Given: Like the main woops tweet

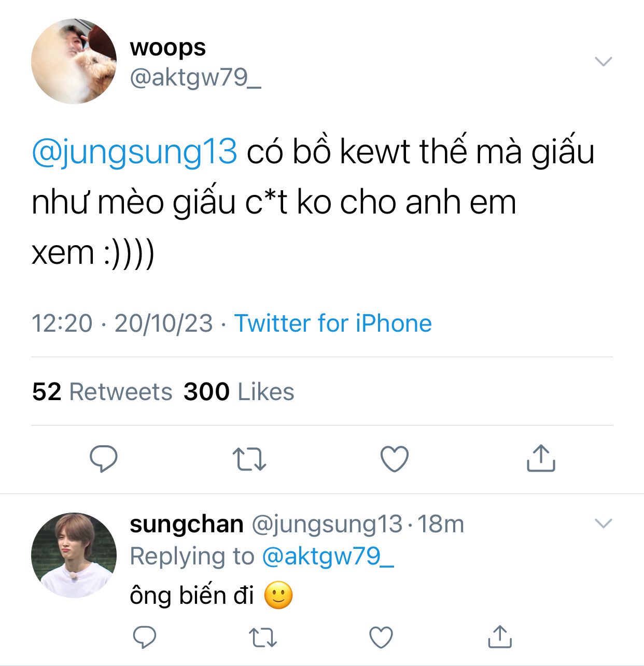Looking at the screenshot, I should pyautogui.click(x=395, y=459).
